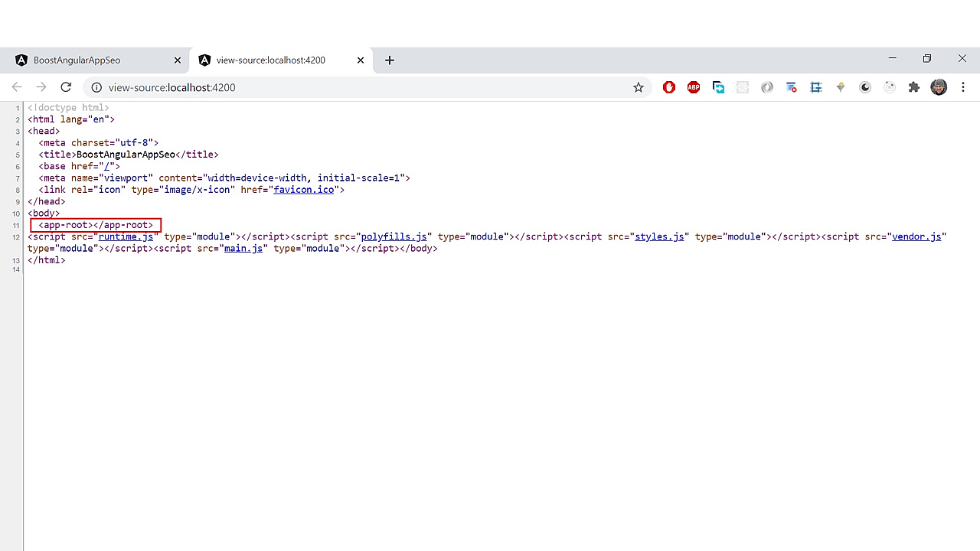Open the Chrome three-dot menu
Screen dimensions: 980x551
click(x=963, y=87)
